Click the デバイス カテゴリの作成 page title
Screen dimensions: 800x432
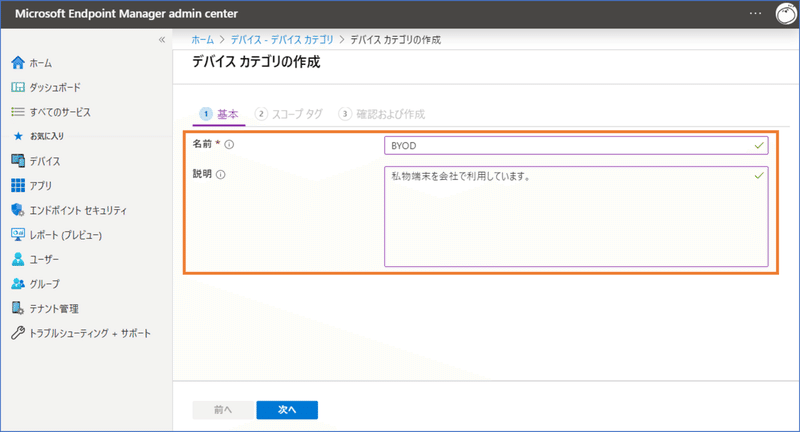point(256,62)
